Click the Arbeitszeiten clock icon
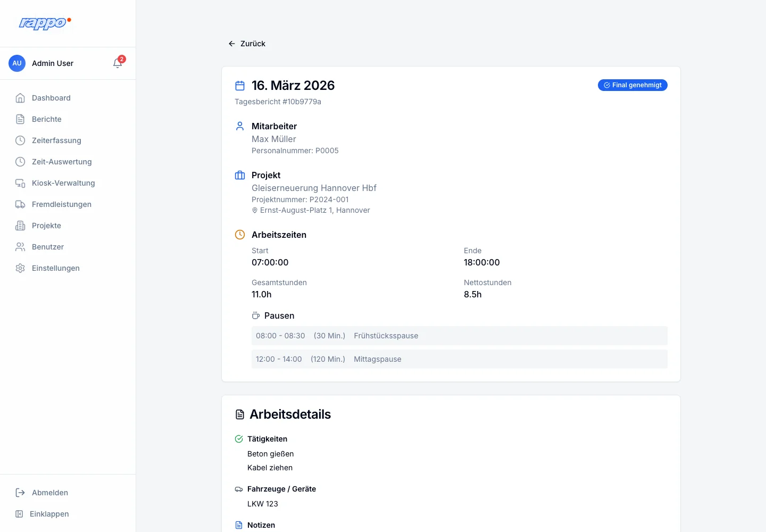Image resolution: width=766 pixels, height=532 pixels. [x=240, y=235]
